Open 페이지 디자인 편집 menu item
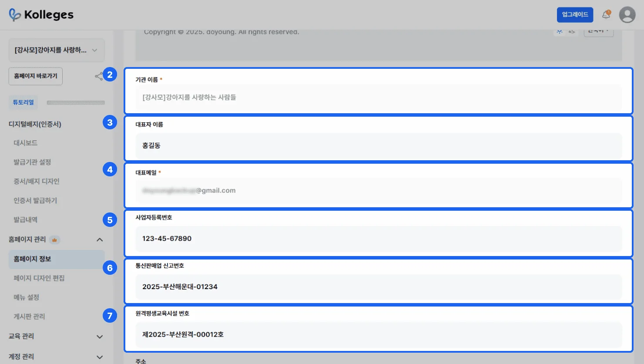Screen dimensions: 644x364 (x=39, y=278)
